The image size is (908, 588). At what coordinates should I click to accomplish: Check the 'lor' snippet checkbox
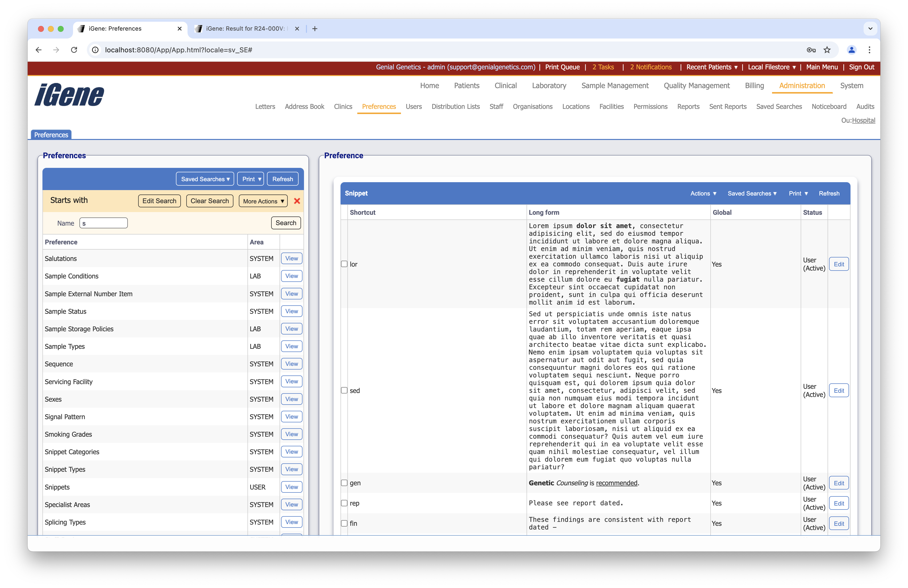344,264
